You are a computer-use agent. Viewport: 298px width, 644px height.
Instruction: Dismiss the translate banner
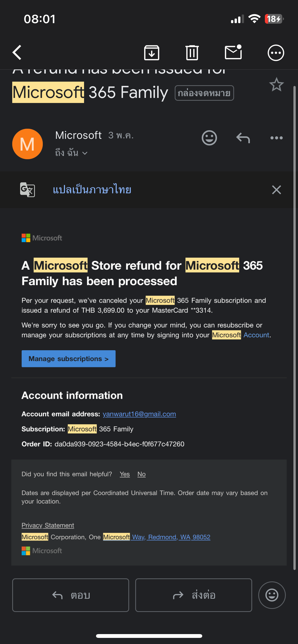coord(276,190)
